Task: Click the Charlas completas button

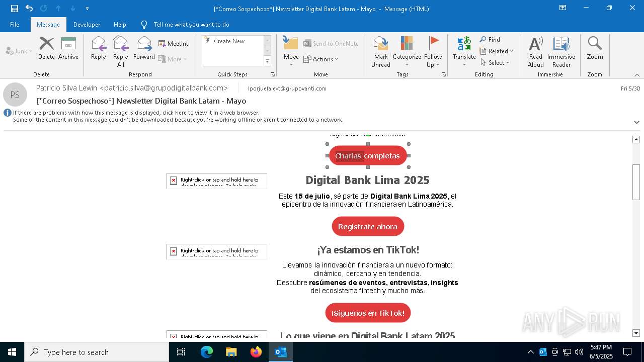Action: click(x=368, y=156)
